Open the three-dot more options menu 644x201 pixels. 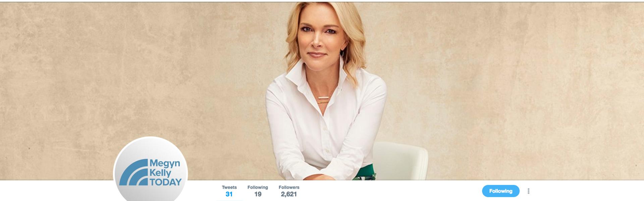coord(528,191)
